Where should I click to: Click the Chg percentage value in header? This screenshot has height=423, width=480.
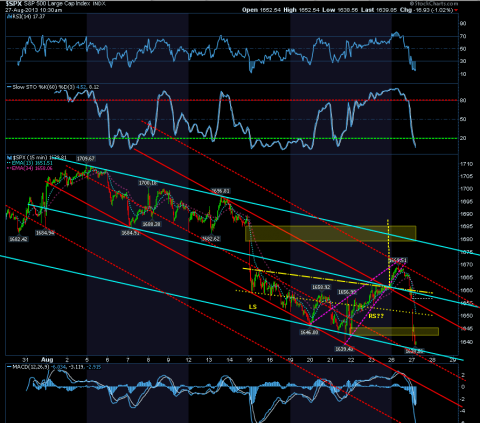click(442, 10)
